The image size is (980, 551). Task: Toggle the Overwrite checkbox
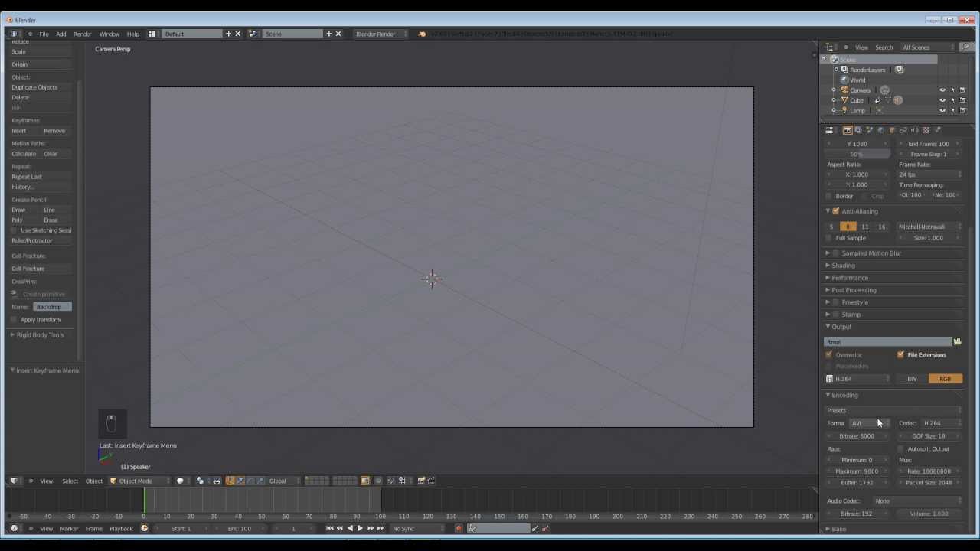point(829,355)
